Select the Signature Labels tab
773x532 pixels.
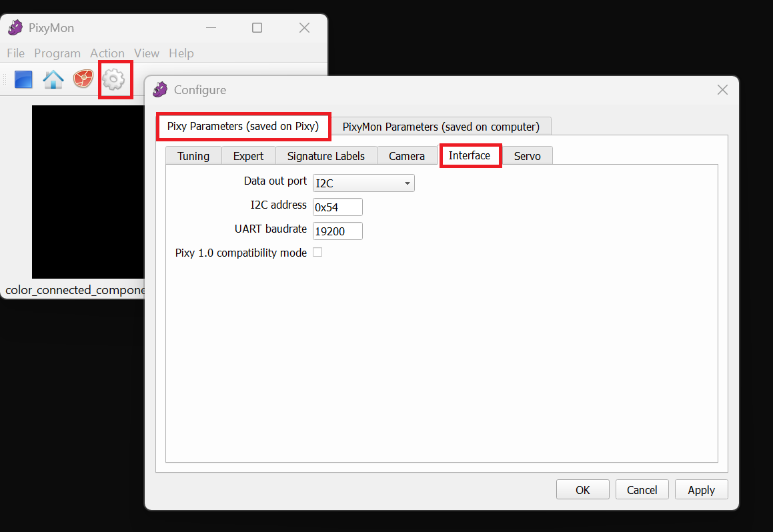click(x=326, y=156)
